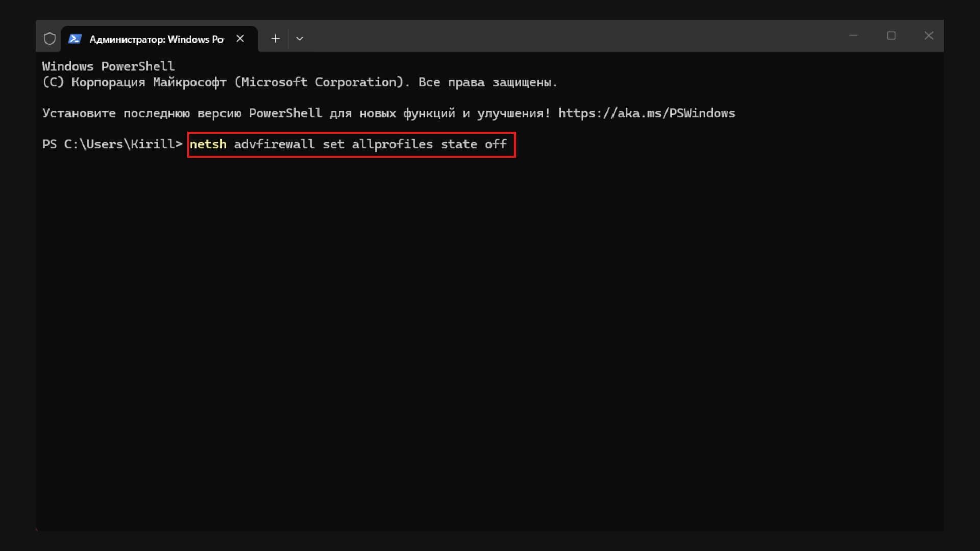This screenshot has height=551, width=980.
Task: Maximize the terminal window
Action: [891, 36]
